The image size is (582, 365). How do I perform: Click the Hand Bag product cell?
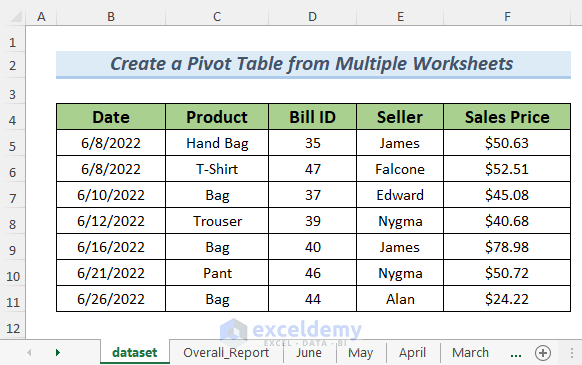[217, 143]
